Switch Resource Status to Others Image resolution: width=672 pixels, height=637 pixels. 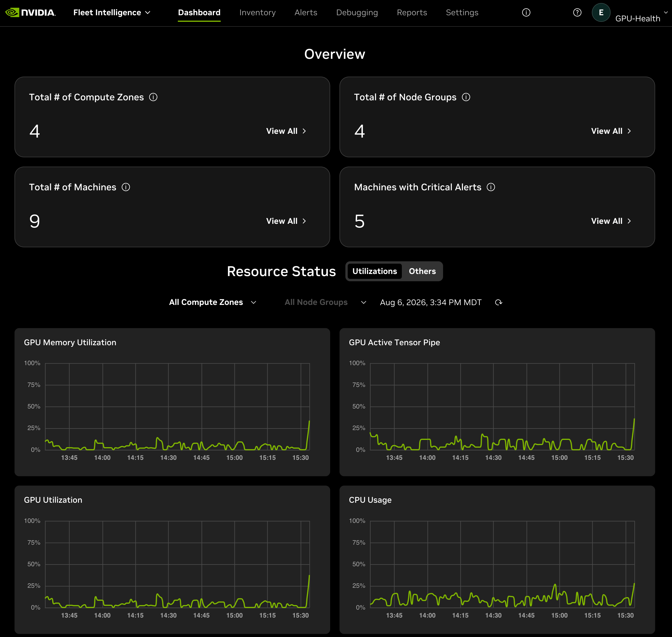coord(422,271)
